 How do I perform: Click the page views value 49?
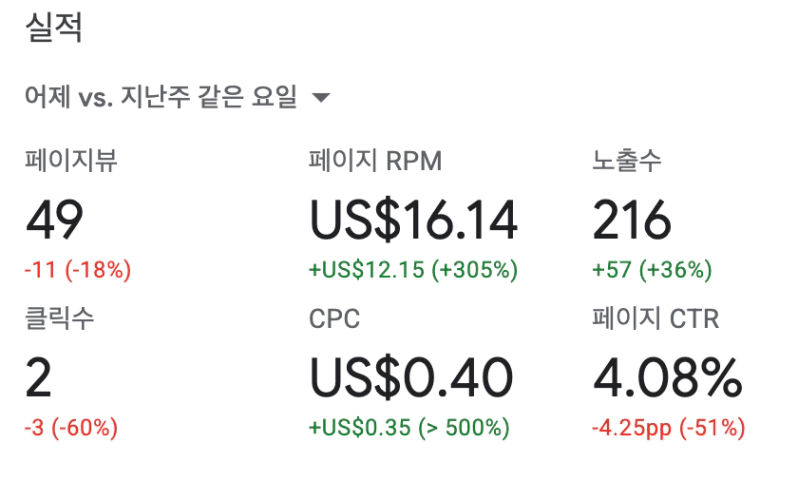click(x=54, y=220)
